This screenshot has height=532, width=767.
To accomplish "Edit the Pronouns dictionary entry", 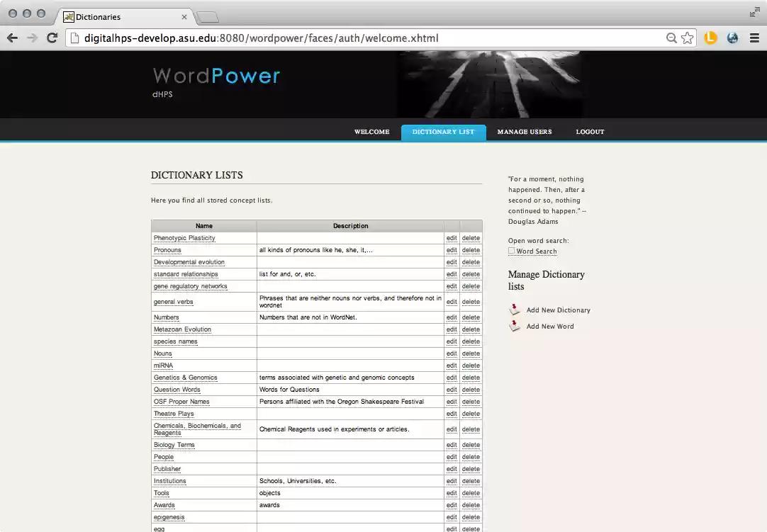I will coord(452,249).
